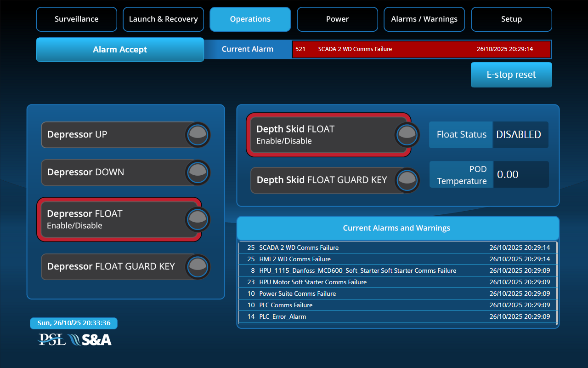The image size is (588, 368).
Task: Open the Surveillance tab
Action: (76, 19)
